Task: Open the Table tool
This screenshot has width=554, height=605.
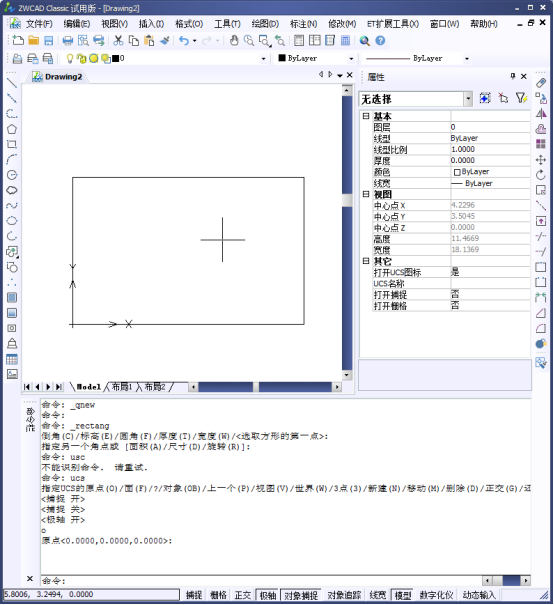Action: pyautogui.click(x=12, y=359)
